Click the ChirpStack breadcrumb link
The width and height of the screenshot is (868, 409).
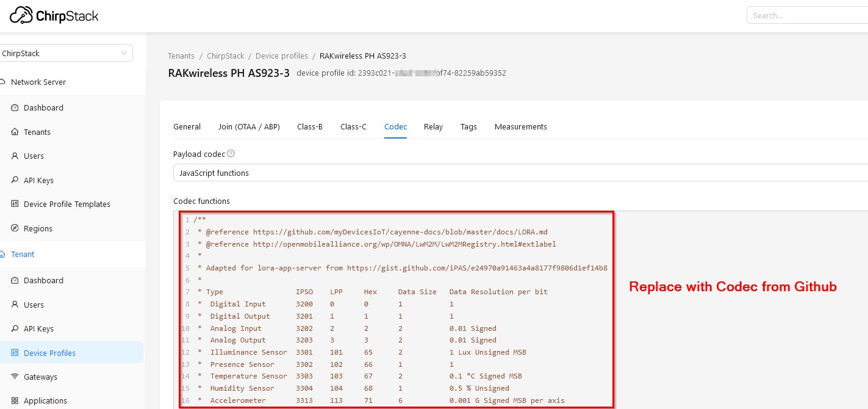[x=225, y=56]
